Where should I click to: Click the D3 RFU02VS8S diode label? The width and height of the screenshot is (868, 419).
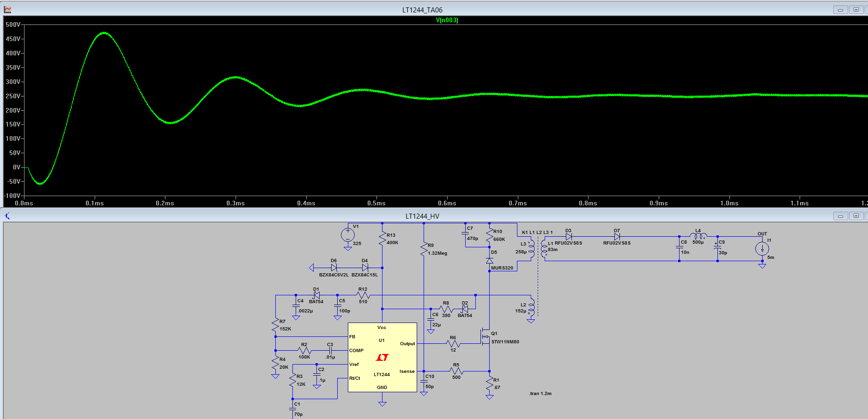coord(568,243)
